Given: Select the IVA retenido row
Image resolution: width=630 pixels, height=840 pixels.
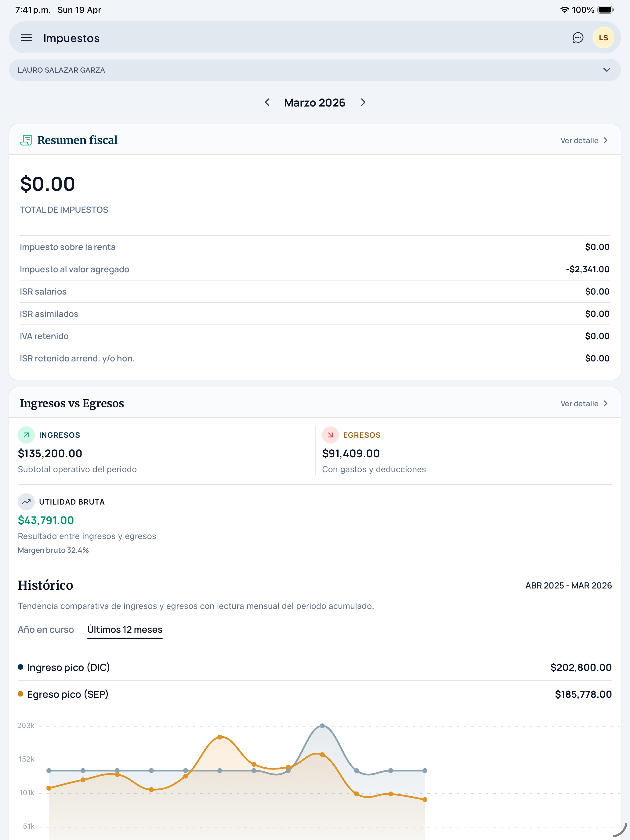Looking at the screenshot, I should pos(315,336).
